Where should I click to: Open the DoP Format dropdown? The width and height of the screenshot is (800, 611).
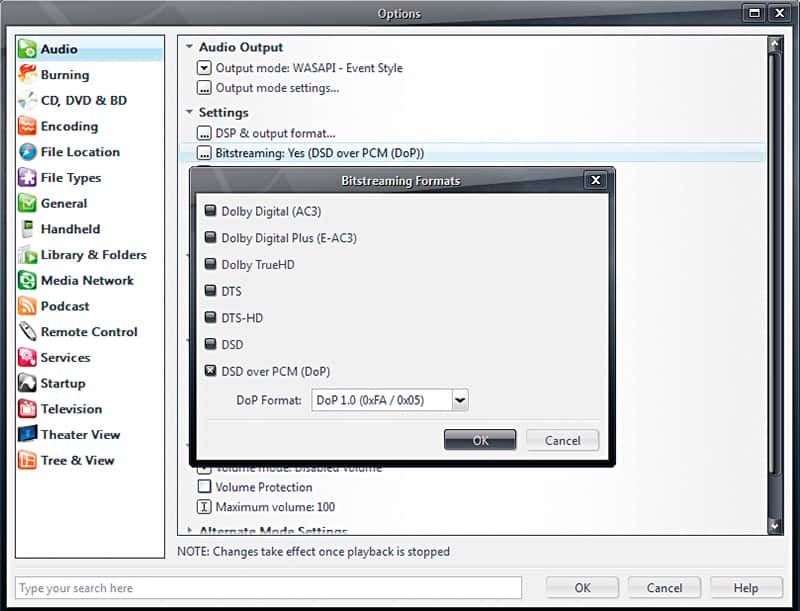460,400
